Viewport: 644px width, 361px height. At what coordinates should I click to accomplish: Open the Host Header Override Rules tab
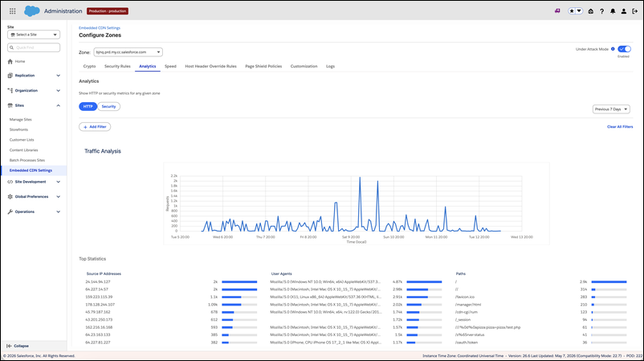(x=210, y=66)
